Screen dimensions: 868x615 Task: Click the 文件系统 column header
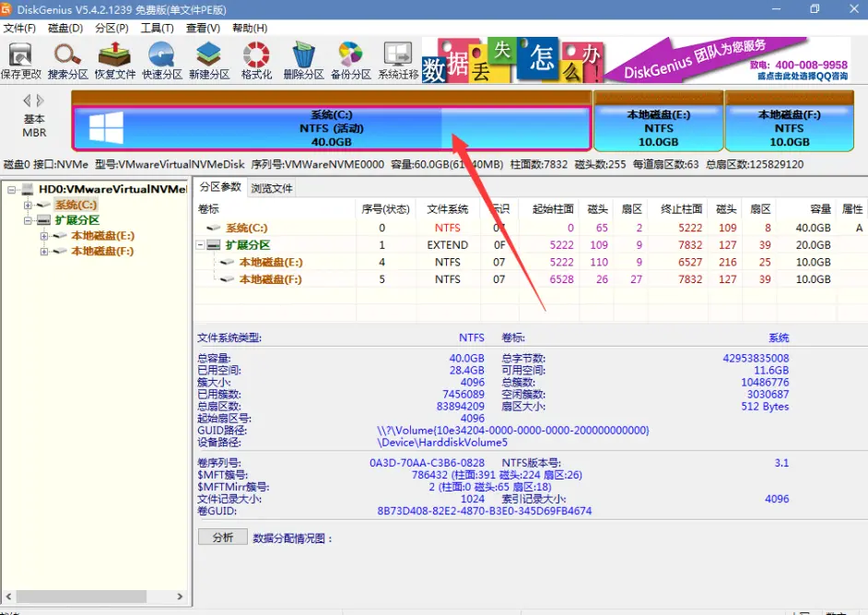(448, 209)
